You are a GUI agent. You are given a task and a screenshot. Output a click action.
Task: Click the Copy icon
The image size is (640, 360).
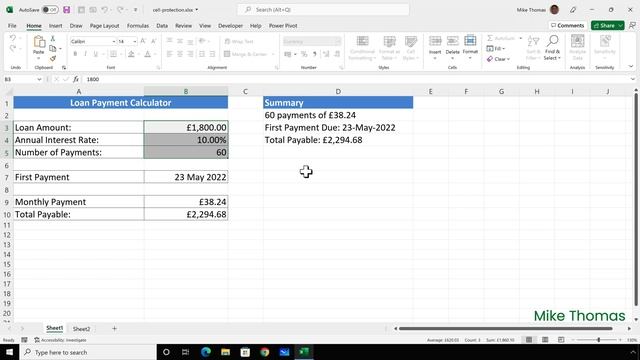click(53, 49)
